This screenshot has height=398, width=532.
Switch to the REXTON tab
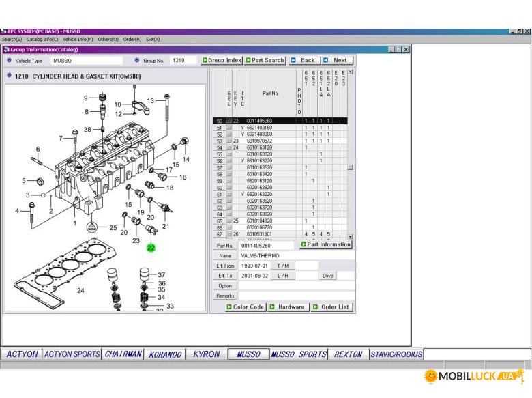(349, 354)
